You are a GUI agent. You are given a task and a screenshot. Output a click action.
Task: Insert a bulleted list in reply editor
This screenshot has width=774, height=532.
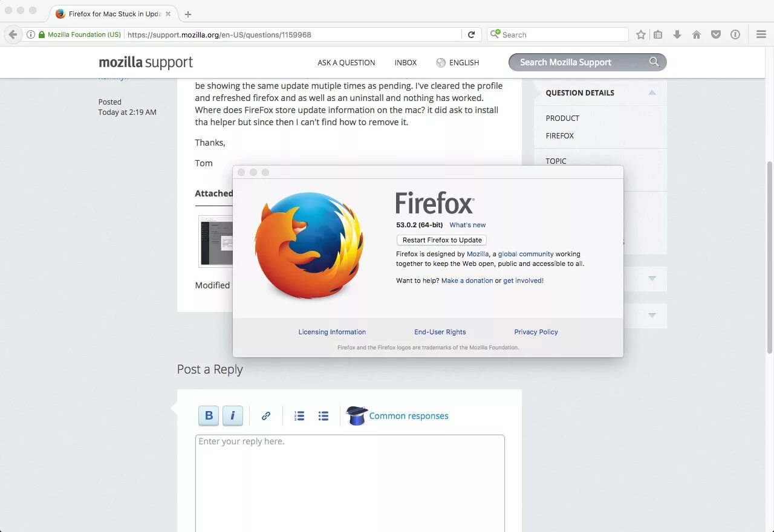324,416
